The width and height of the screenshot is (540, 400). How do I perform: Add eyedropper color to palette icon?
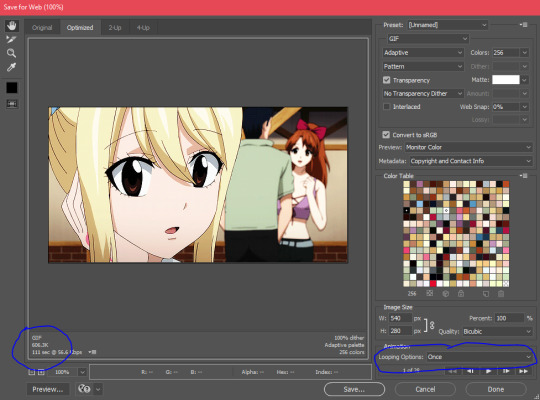(486, 294)
